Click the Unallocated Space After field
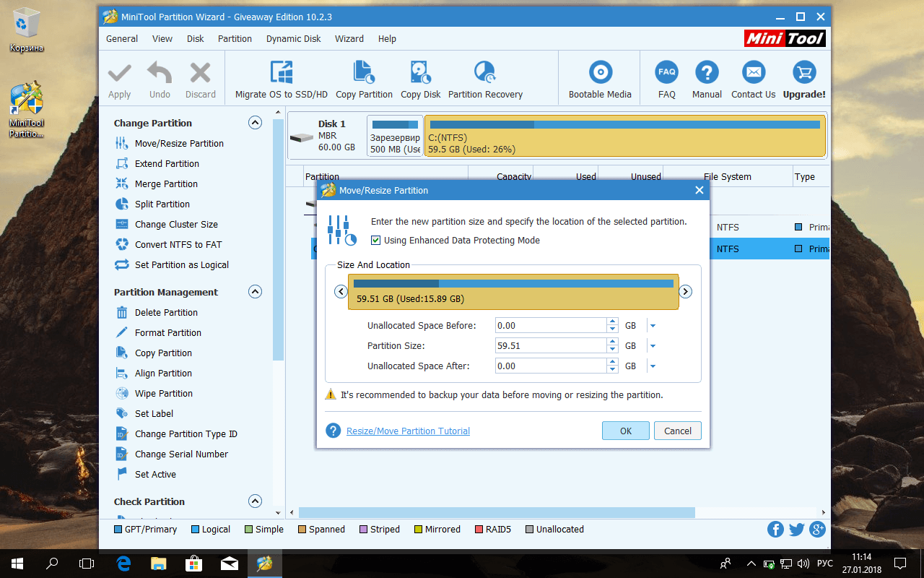The height and width of the screenshot is (578, 924). pos(550,366)
